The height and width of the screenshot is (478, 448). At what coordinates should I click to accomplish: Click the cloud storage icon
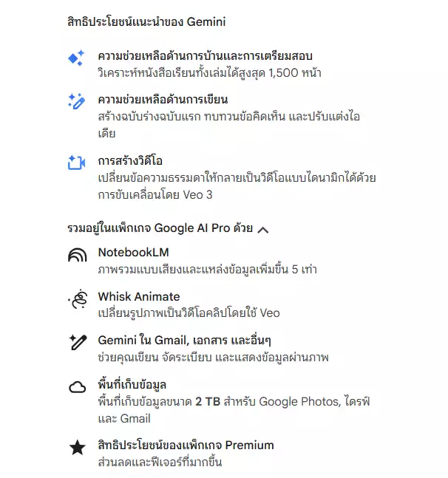click(77, 386)
